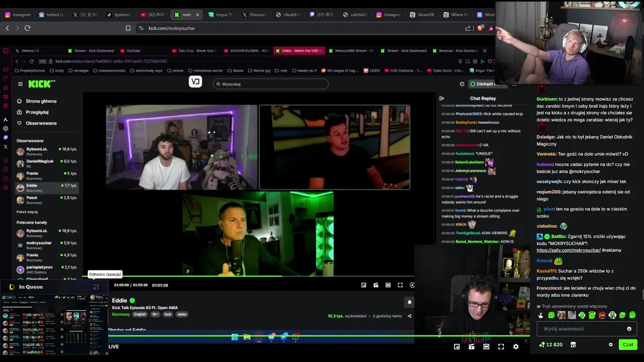Open the Pasut followed channel
This screenshot has width=644, height=362.
47,200
